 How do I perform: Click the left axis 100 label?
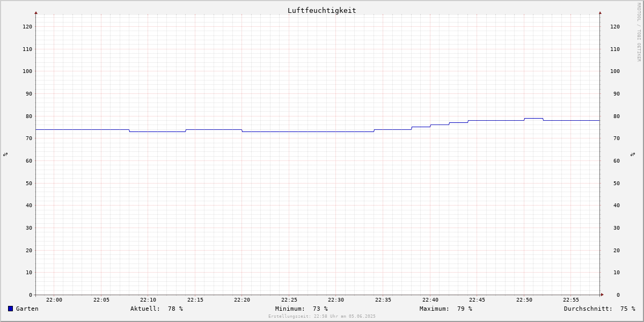(x=27, y=71)
